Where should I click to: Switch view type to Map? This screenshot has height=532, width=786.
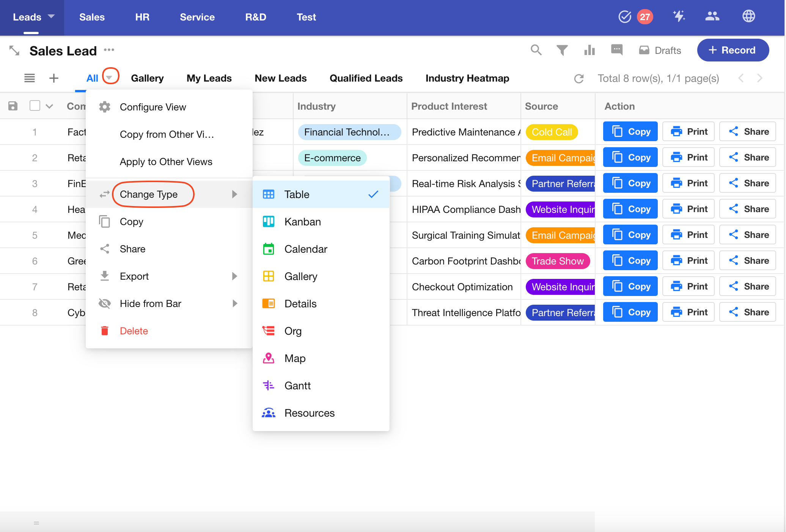coord(321,358)
